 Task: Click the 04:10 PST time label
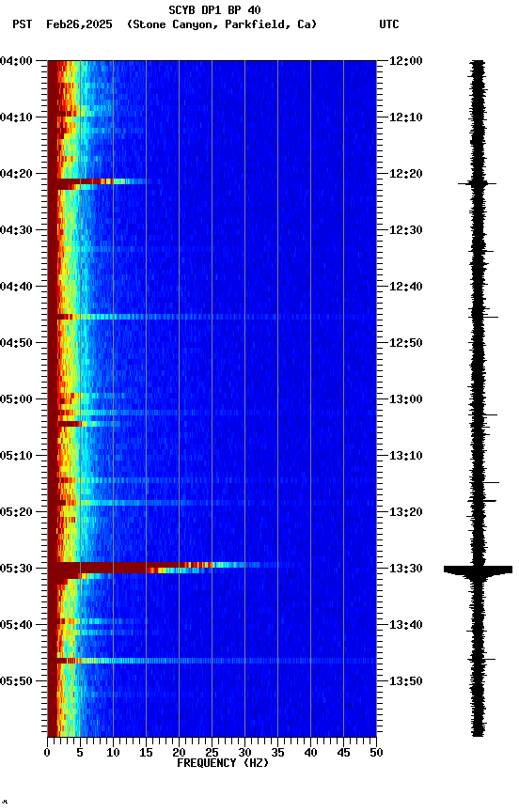click(16, 117)
